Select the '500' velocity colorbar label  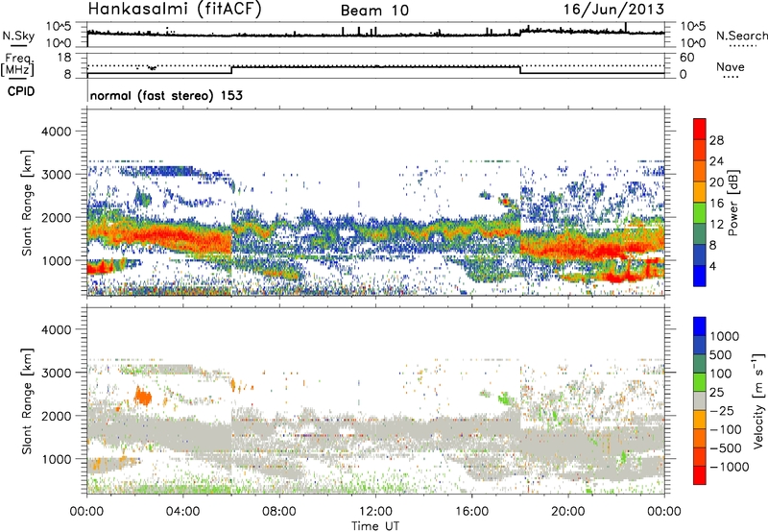721,355
